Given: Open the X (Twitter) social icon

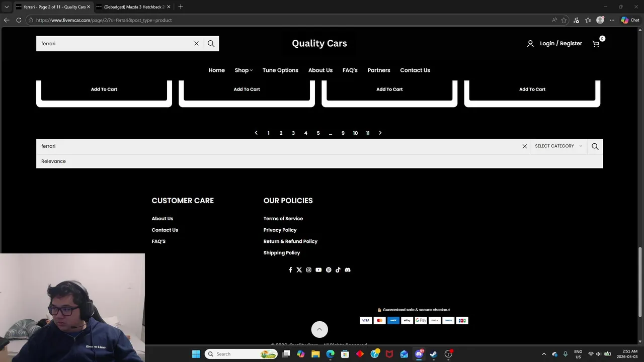Looking at the screenshot, I should click(299, 270).
